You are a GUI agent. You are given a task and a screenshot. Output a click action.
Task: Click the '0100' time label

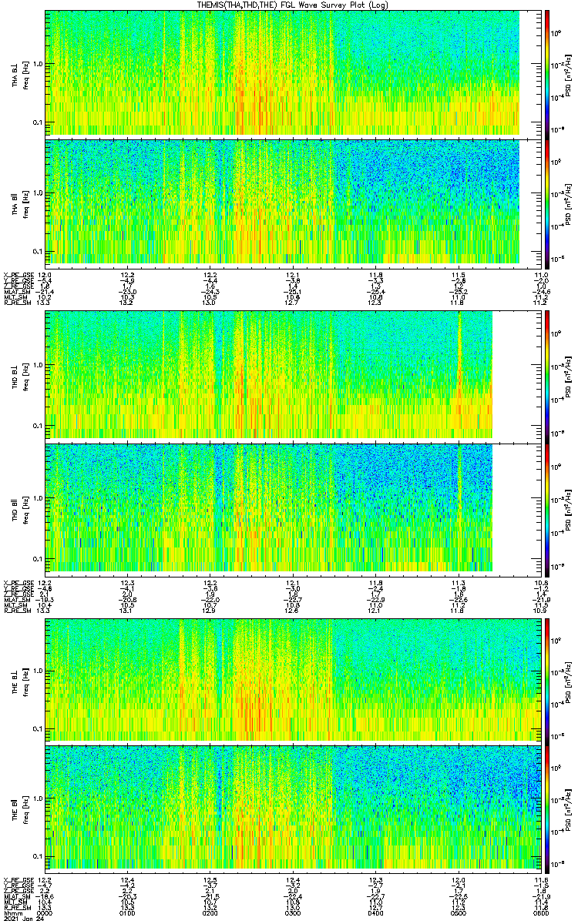tap(127, 913)
